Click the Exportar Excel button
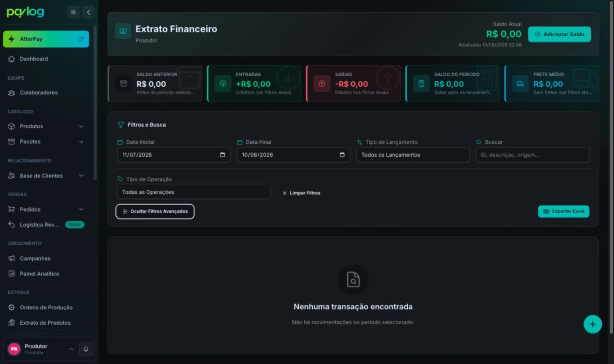This screenshot has height=364, width=614. coord(564,212)
